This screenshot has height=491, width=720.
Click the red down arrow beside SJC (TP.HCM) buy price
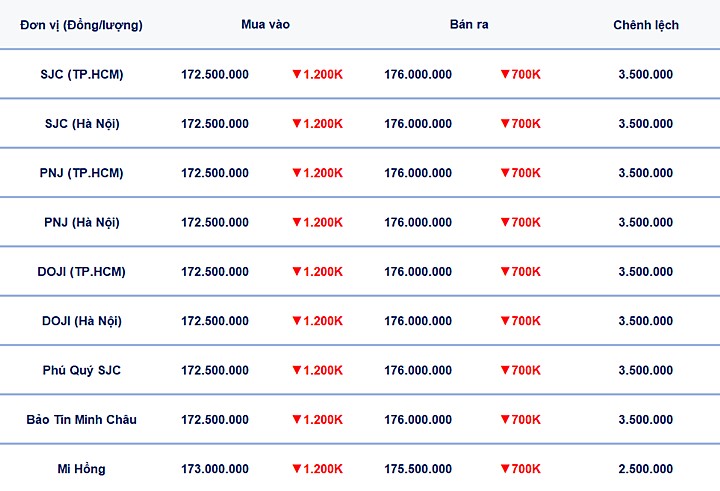pyautogui.click(x=297, y=74)
